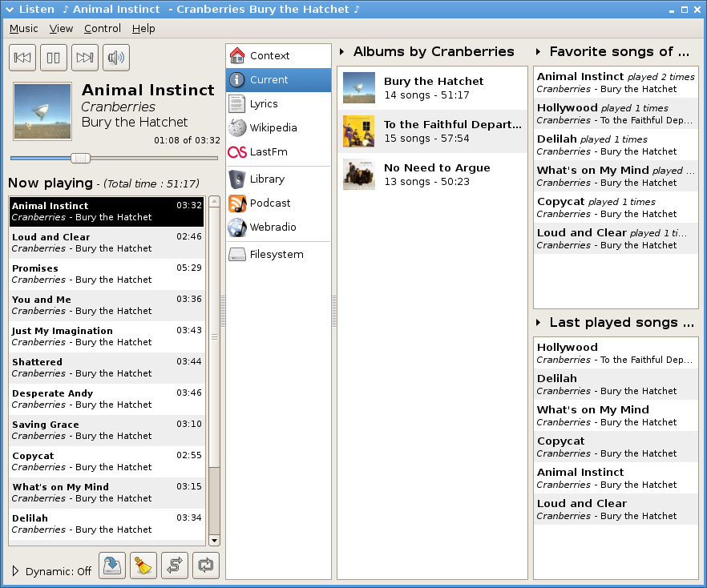Collapse the Favorite songs section
707x588 pixels.
(x=538, y=52)
